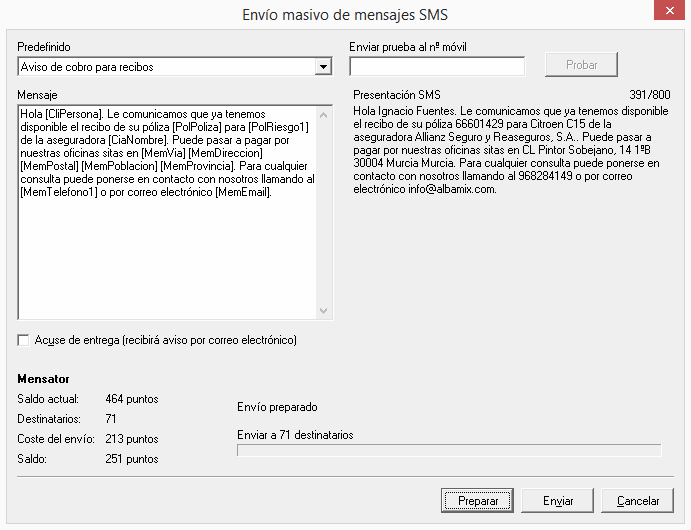This screenshot has width=691, height=530.
Task: Click the message scrollbar down arrow
Action: (323, 311)
